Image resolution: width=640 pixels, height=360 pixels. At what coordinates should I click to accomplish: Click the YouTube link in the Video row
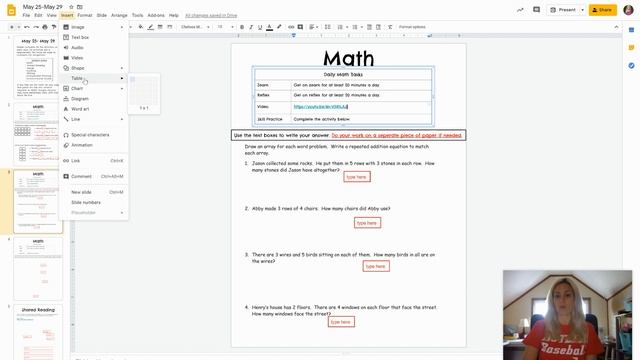[x=320, y=107]
